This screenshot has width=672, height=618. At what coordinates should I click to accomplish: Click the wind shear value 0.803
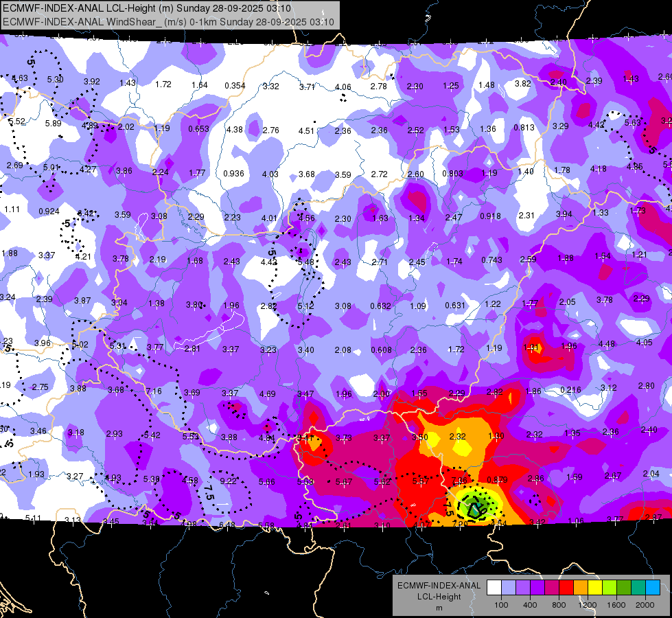[452, 173]
